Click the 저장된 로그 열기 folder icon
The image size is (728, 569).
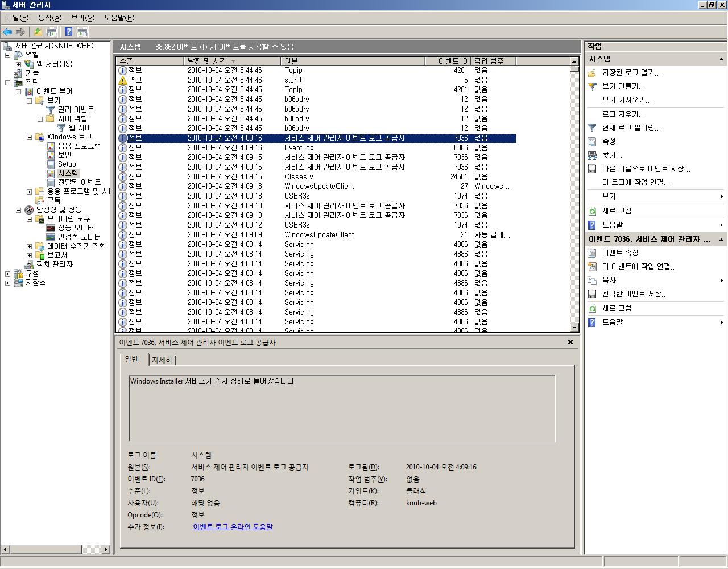(x=592, y=73)
